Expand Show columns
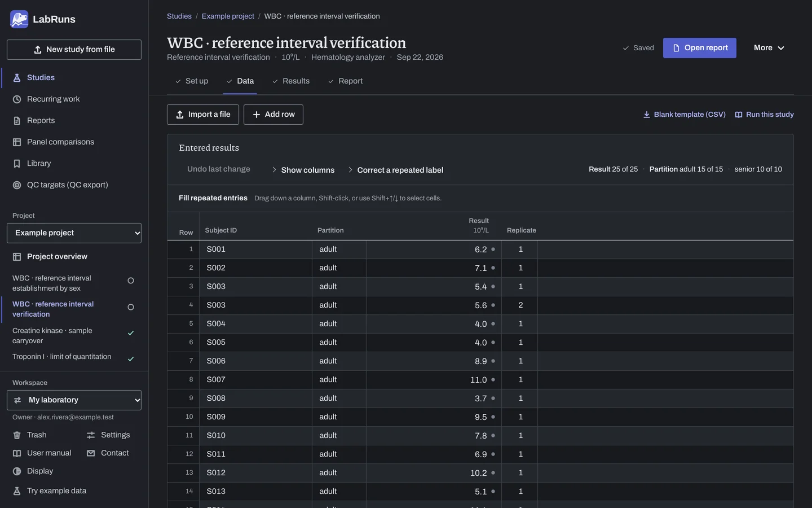The image size is (812, 508). tap(303, 170)
